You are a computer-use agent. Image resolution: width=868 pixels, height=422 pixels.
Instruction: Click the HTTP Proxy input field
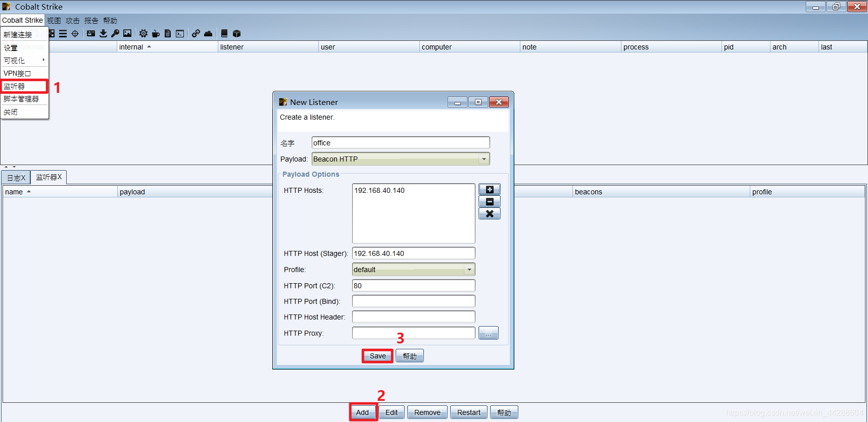pos(413,333)
